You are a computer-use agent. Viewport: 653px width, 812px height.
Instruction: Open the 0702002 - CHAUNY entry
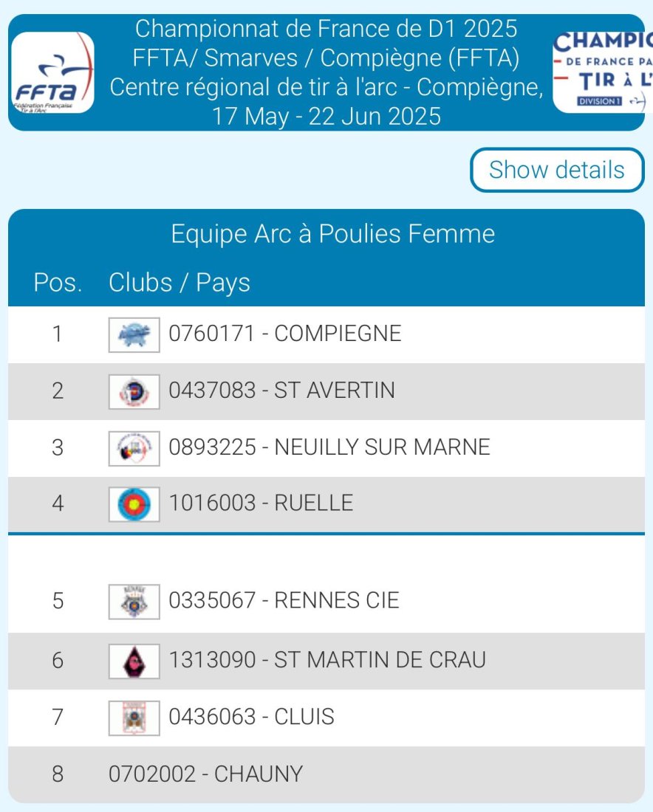326,774
